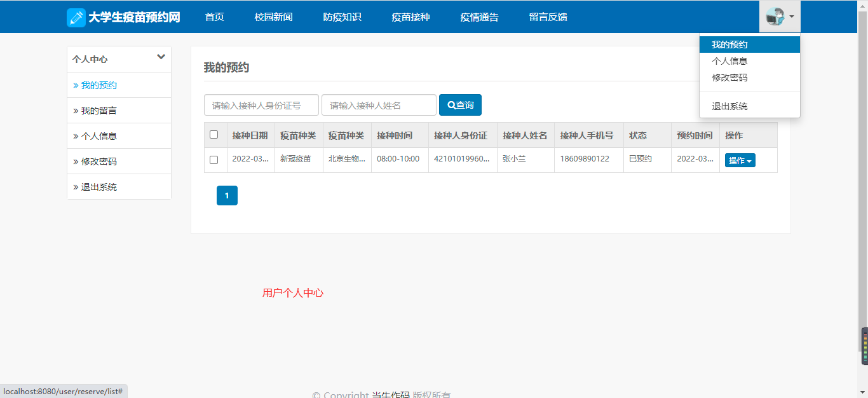The image size is (868, 398).
Task: Click the vertical page scrollbar
Action: pyautogui.click(x=862, y=191)
